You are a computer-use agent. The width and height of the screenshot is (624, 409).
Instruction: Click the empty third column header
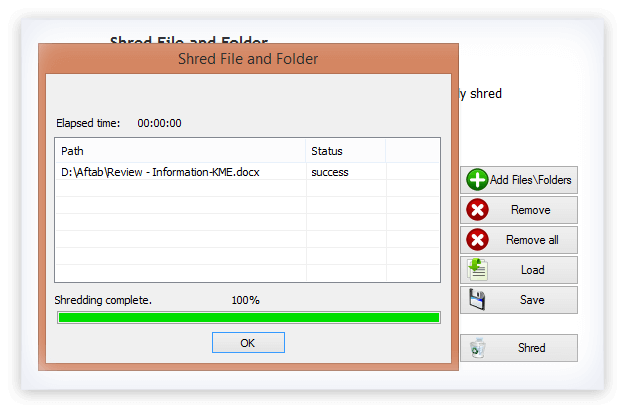coord(412,151)
